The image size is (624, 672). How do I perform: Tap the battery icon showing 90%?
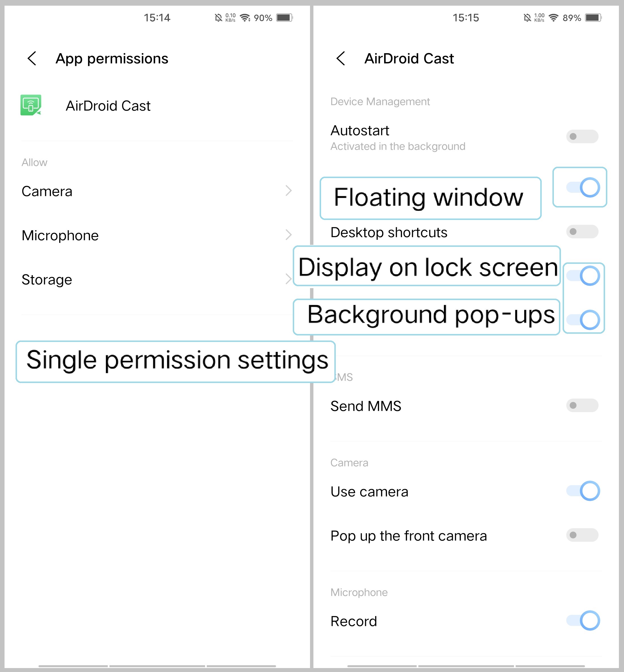click(284, 17)
